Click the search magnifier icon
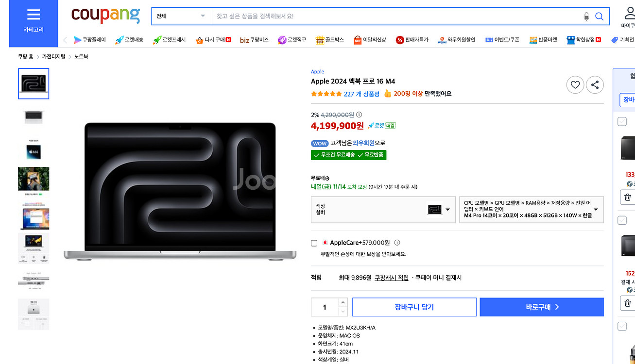Viewport: 635px width, 364px height. coord(599,17)
